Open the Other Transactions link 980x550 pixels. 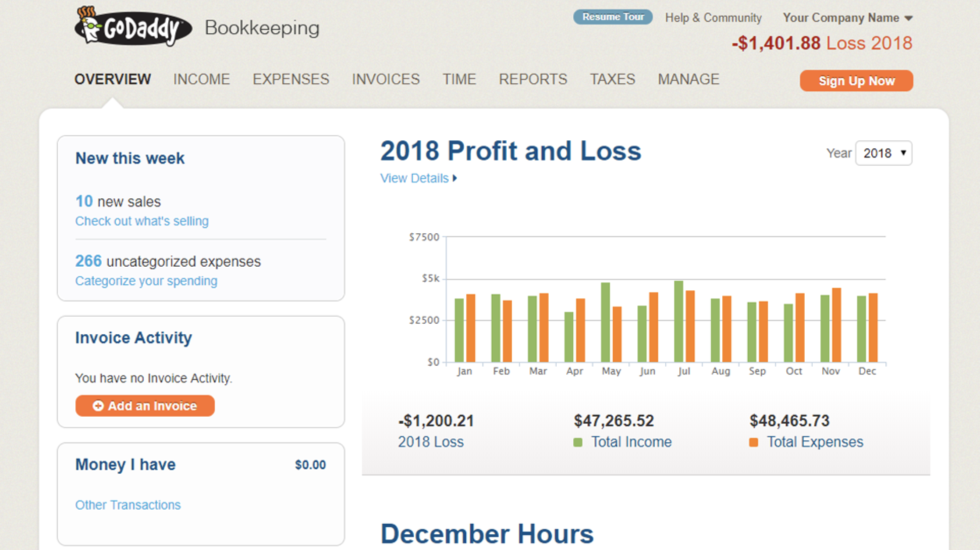pyautogui.click(x=128, y=505)
